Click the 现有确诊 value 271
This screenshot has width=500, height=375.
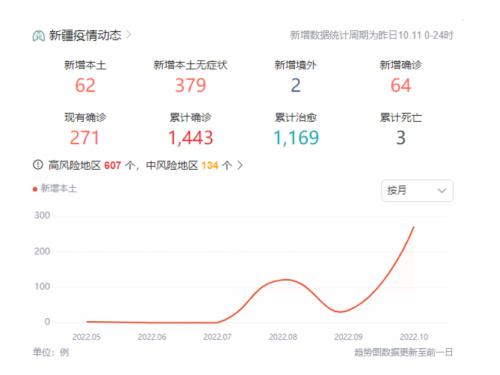tap(85, 138)
